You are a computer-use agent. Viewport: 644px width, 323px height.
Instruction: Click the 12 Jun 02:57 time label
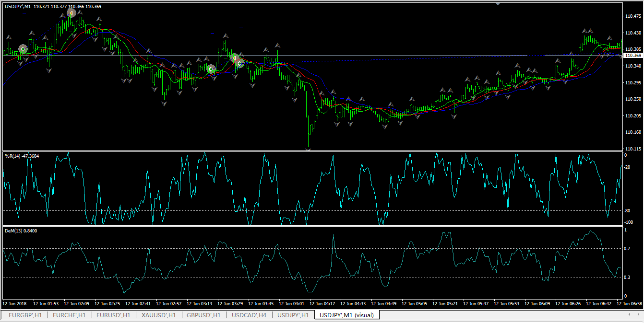(169, 304)
